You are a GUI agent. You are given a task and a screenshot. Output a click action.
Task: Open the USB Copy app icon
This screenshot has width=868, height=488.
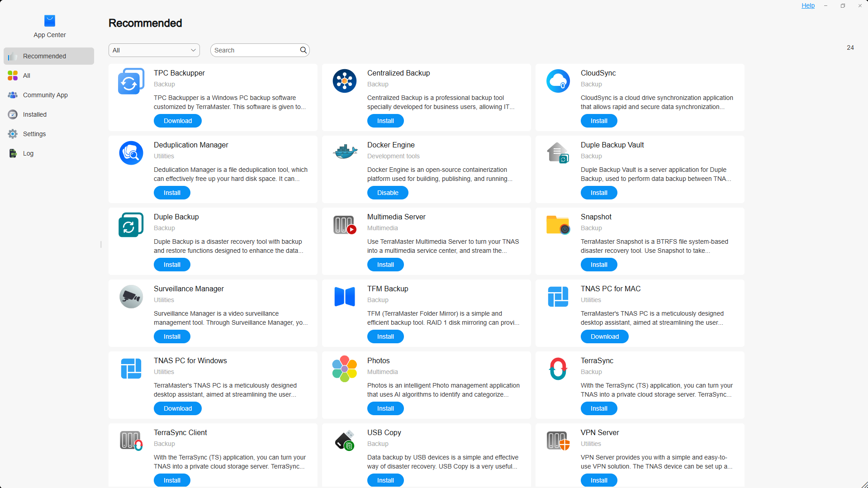pos(345,441)
